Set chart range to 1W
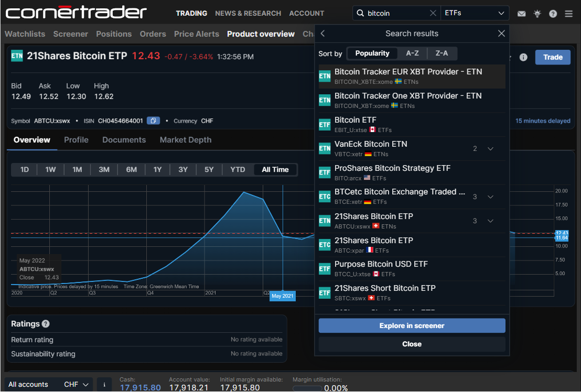Screen dimensions: 581x392 pos(50,169)
